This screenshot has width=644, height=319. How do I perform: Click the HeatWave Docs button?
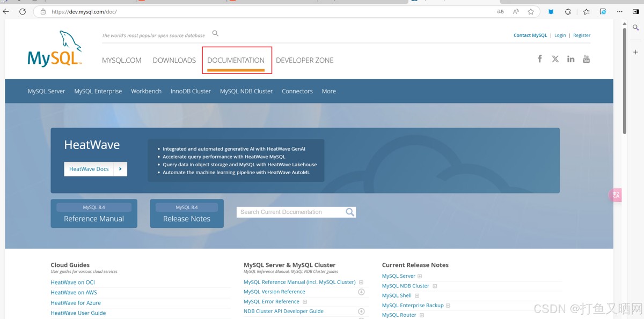[96, 169]
